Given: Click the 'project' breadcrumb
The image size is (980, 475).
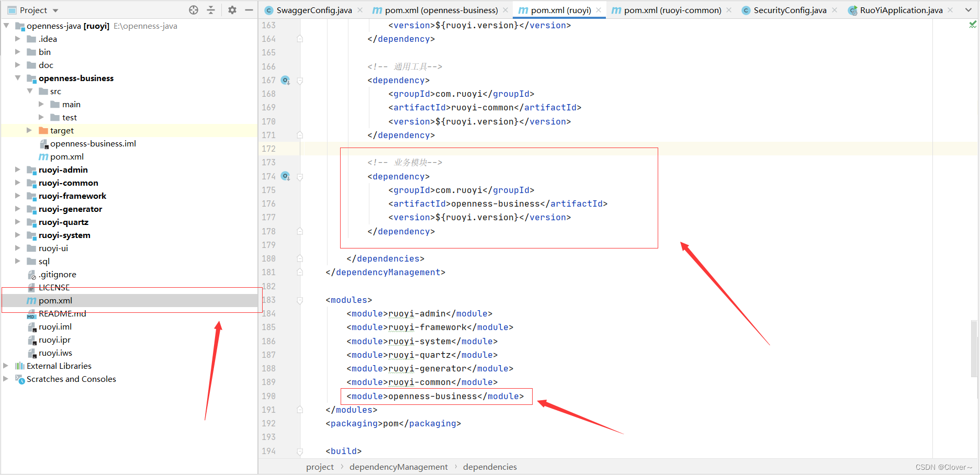Looking at the screenshot, I should (x=320, y=467).
